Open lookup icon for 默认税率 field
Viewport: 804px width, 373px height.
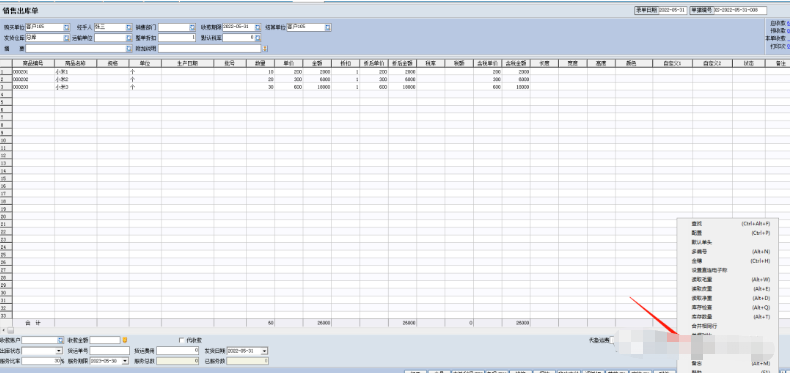coord(258,38)
